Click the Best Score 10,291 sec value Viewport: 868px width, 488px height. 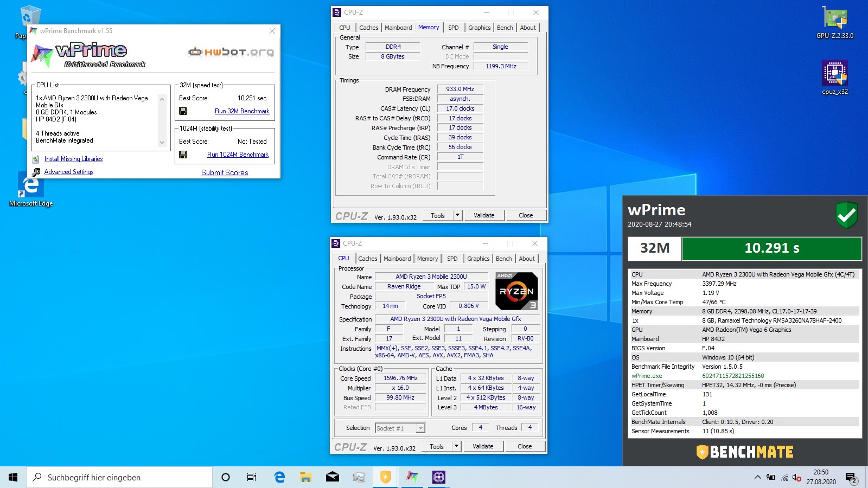[x=252, y=98]
